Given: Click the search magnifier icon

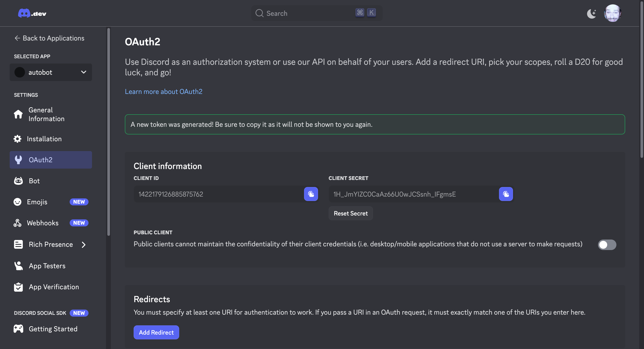Looking at the screenshot, I should point(259,13).
